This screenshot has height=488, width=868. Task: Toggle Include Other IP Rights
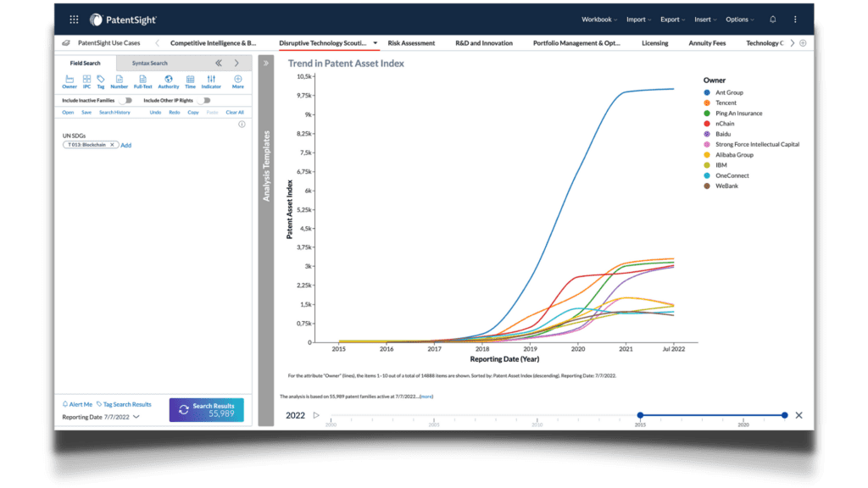point(203,99)
